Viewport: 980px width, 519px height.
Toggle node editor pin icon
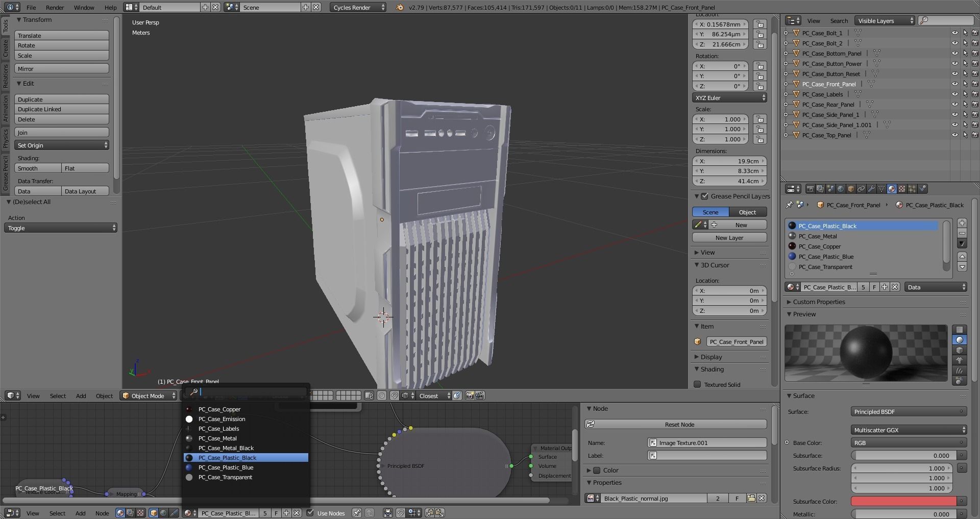357,513
